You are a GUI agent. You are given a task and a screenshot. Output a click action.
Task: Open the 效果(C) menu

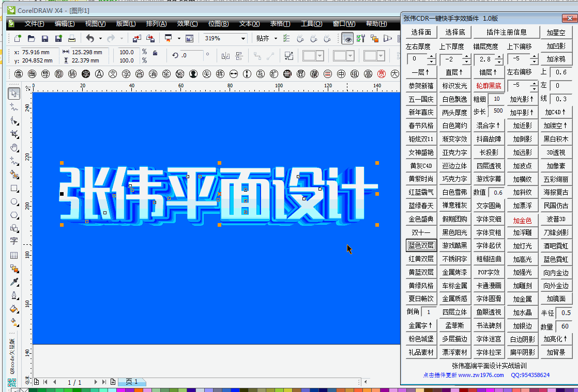187,24
